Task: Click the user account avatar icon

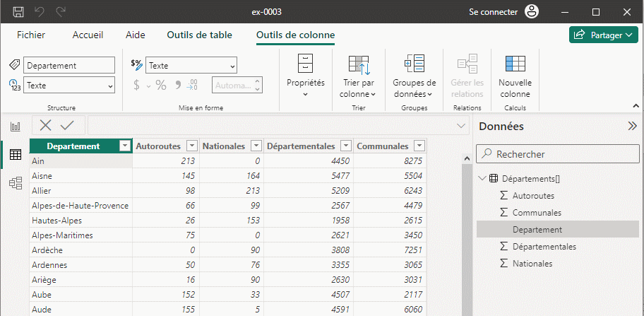Action: 532,12
